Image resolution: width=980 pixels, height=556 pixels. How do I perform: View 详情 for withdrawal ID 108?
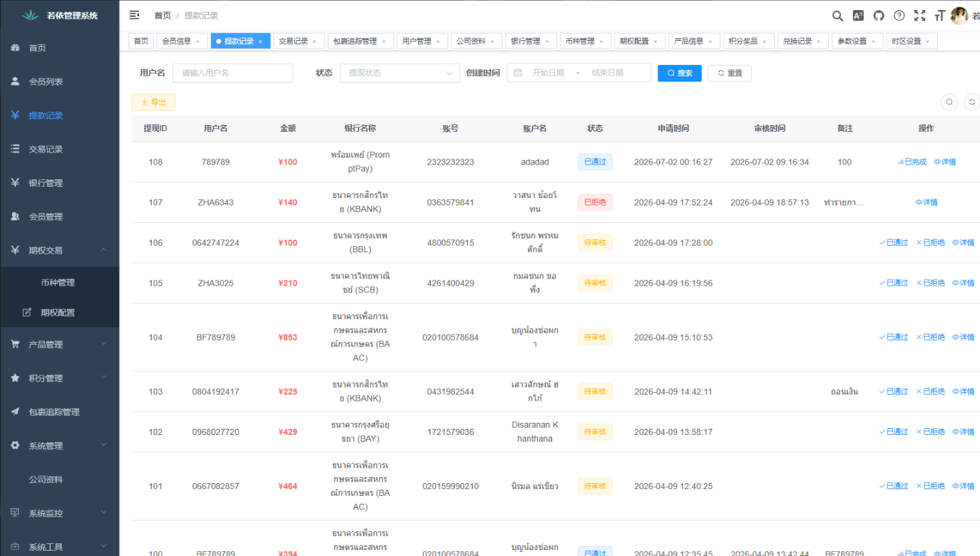click(x=945, y=162)
